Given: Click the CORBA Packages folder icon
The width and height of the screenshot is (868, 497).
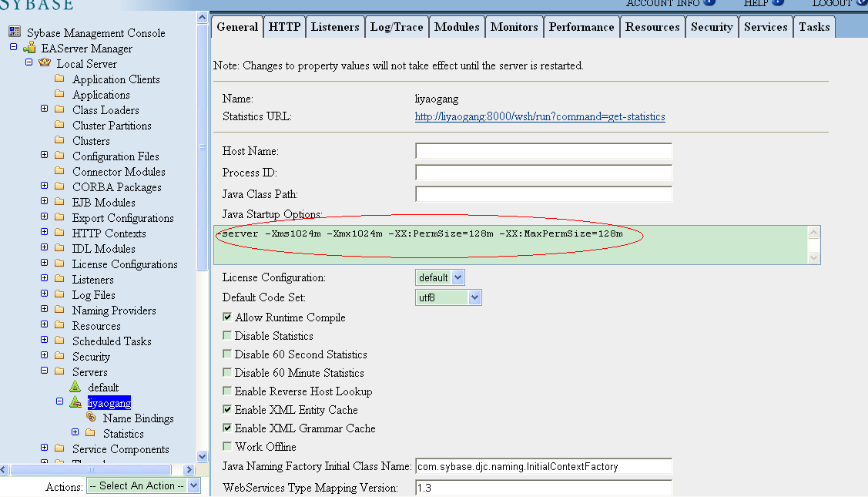Looking at the screenshot, I should click(59, 186).
